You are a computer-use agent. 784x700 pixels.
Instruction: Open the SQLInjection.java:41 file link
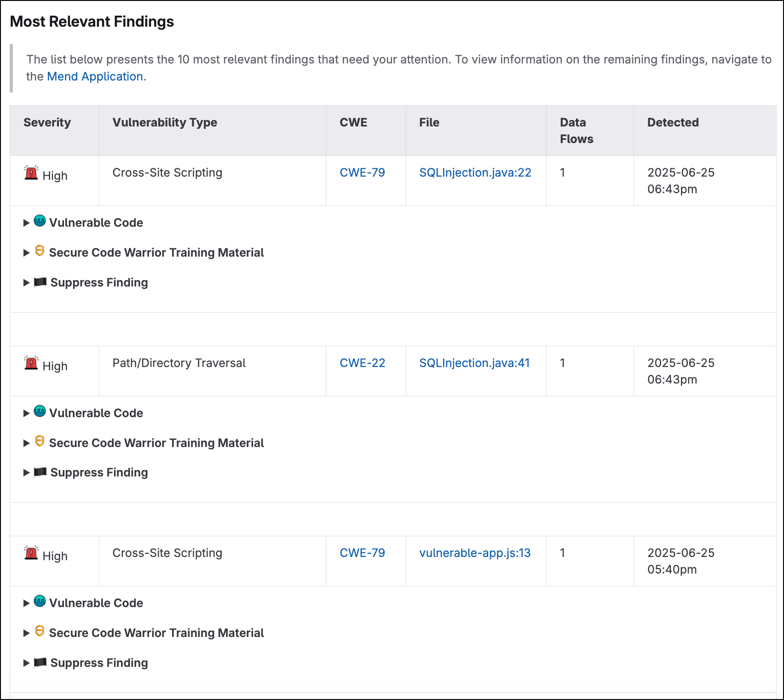point(474,363)
